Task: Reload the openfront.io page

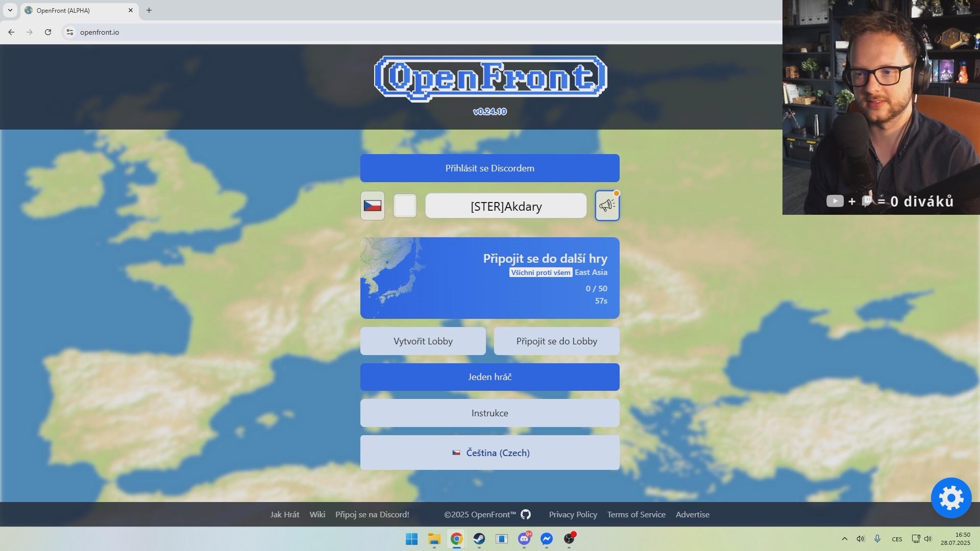Action: [48, 32]
